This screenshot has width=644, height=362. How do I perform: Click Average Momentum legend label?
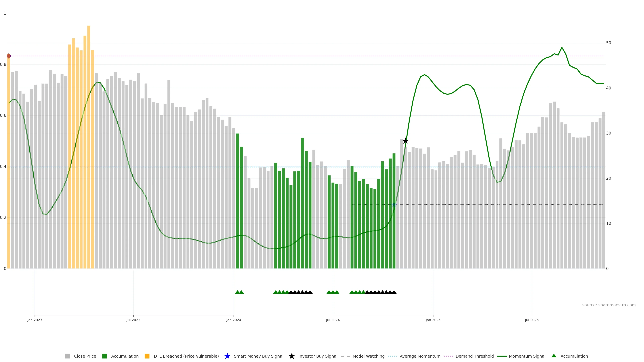click(x=420, y=356)
